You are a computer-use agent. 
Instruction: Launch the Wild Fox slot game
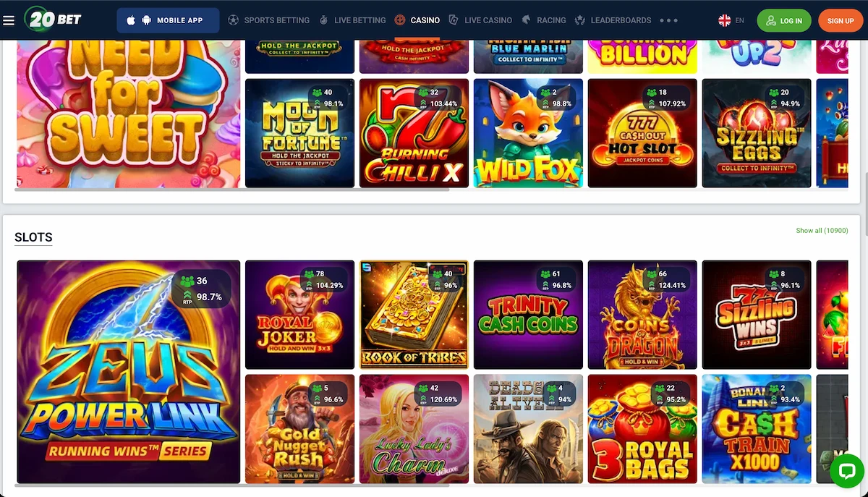click(528, 133)
